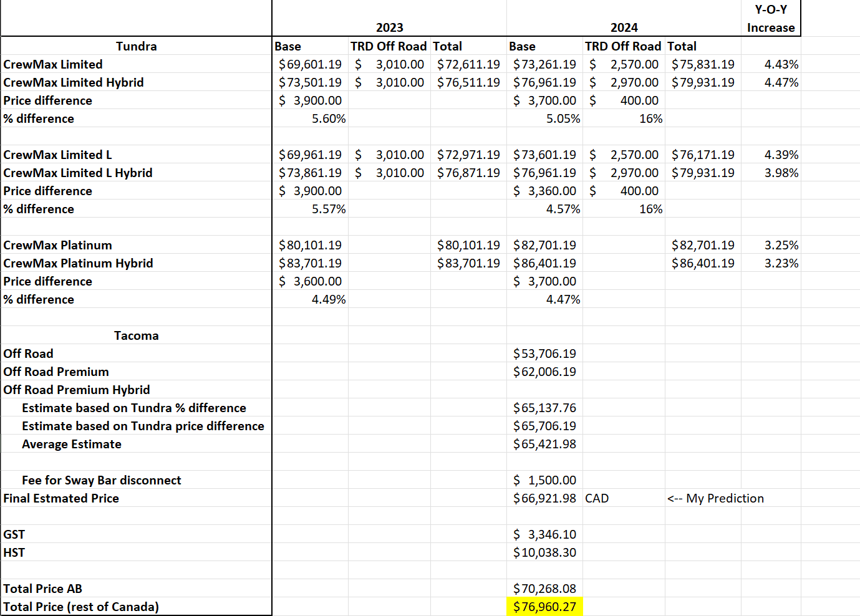Select the 4.47% year-over-year cell

[x=781, y=82]
